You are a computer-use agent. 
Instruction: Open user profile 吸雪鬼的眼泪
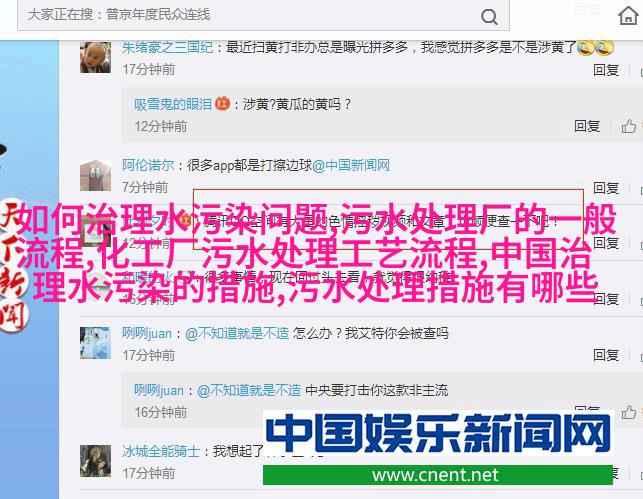coord(173,104)
